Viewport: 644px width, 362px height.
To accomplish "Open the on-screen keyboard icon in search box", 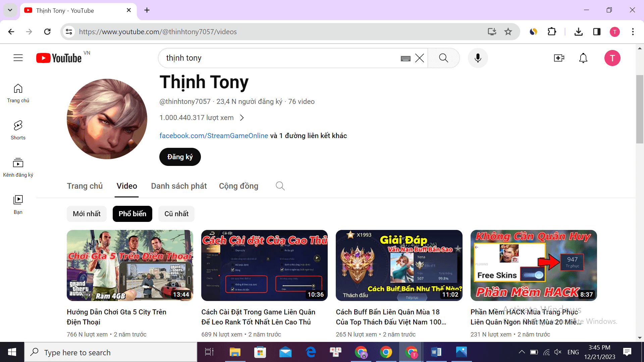I will [406, 58].
